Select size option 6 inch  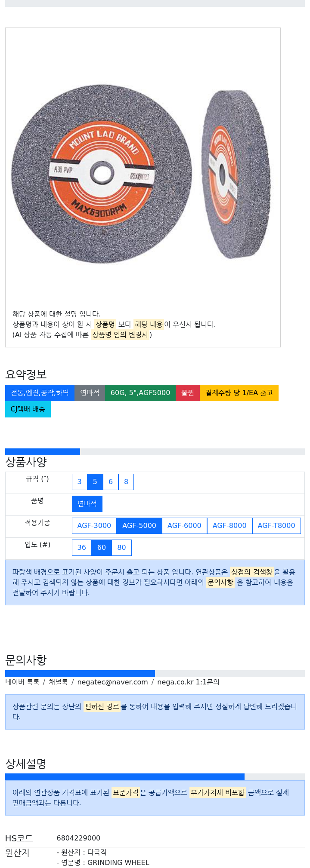(x=111, y=482)
